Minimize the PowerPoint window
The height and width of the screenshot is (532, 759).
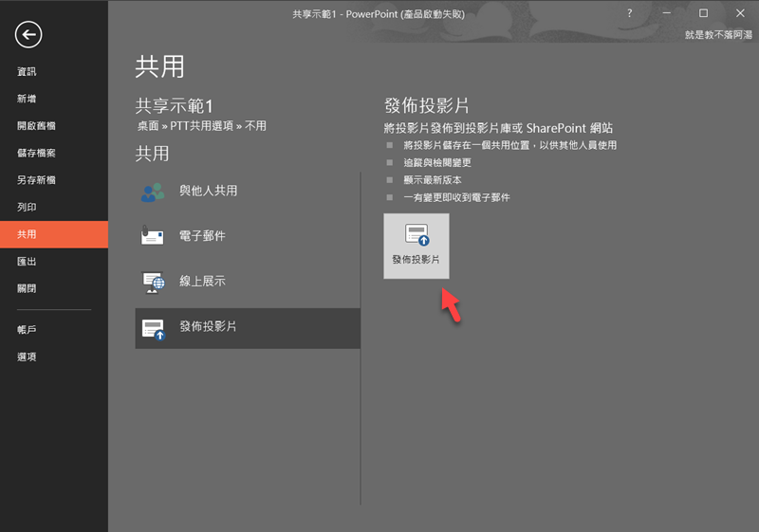click(x=667, y=13)
